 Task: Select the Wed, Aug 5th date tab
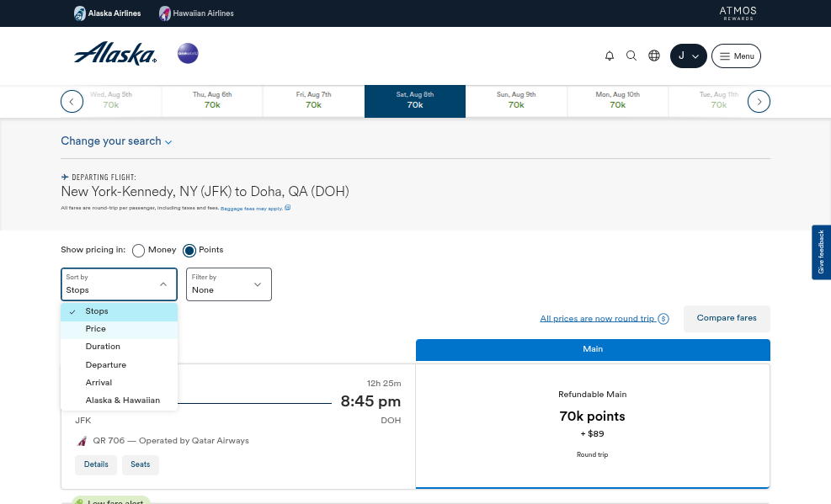(111, 101)
